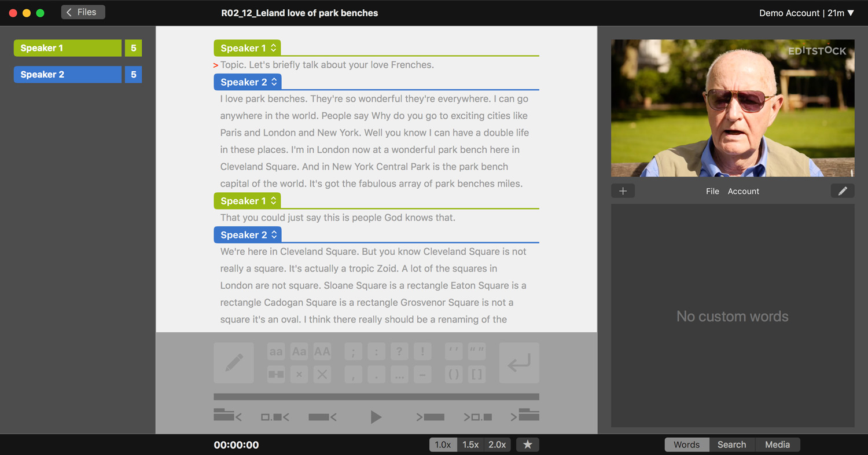Switch playback speed to 2.0x
This screenshot has height=455, width=868.
[497, 445]
